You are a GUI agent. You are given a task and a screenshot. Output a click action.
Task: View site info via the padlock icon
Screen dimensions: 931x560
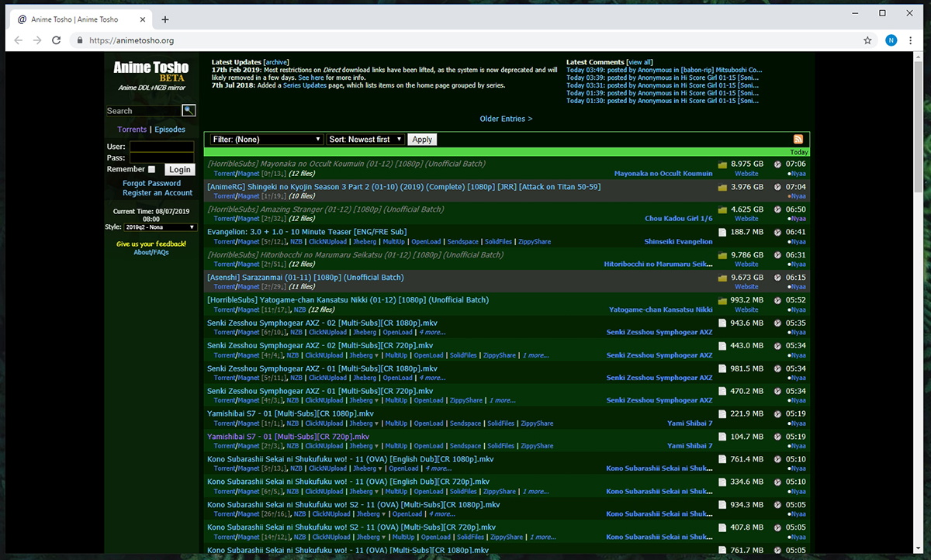point(79,40)
